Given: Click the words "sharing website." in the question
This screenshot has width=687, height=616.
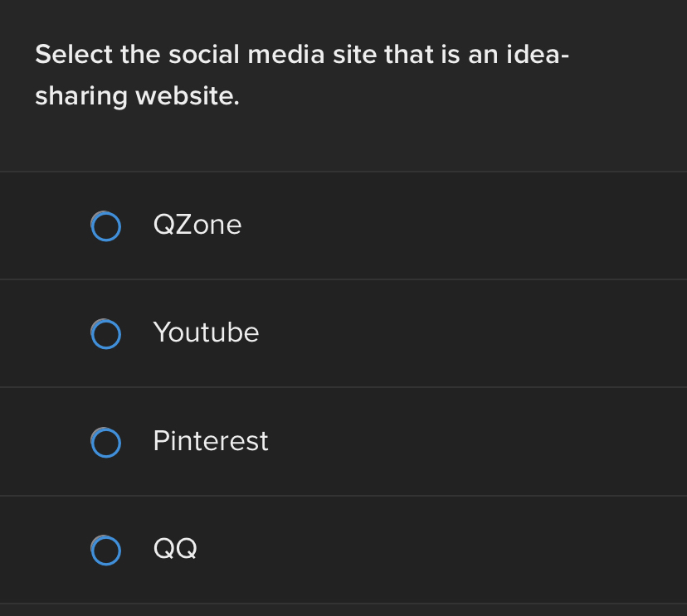Looking at the screenshot, I should pyautogui.click(x=137, y=97).
